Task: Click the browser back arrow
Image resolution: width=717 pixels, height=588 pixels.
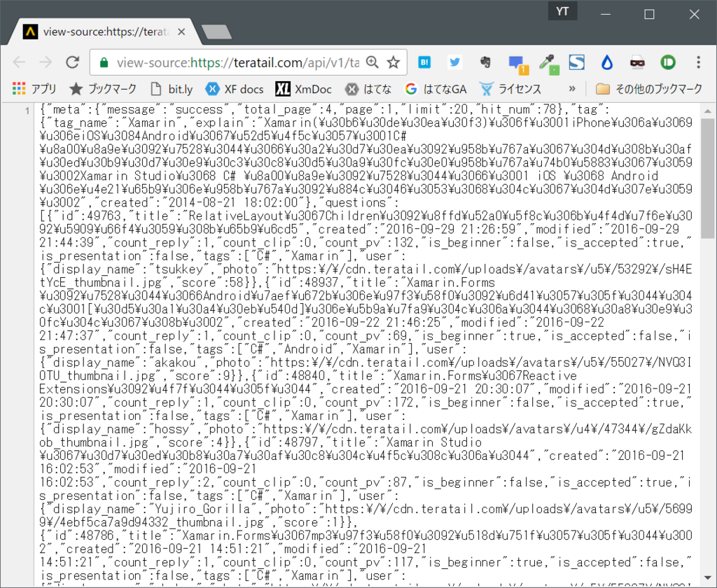Action: click(19, 62)
